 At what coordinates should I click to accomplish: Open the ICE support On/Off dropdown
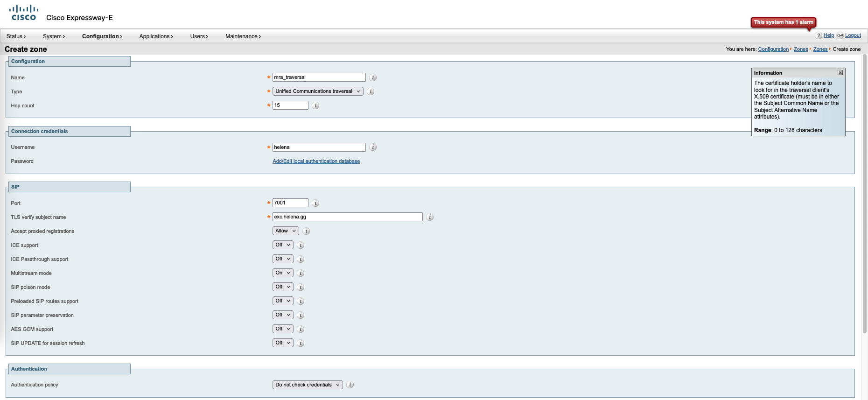point(283,245)
